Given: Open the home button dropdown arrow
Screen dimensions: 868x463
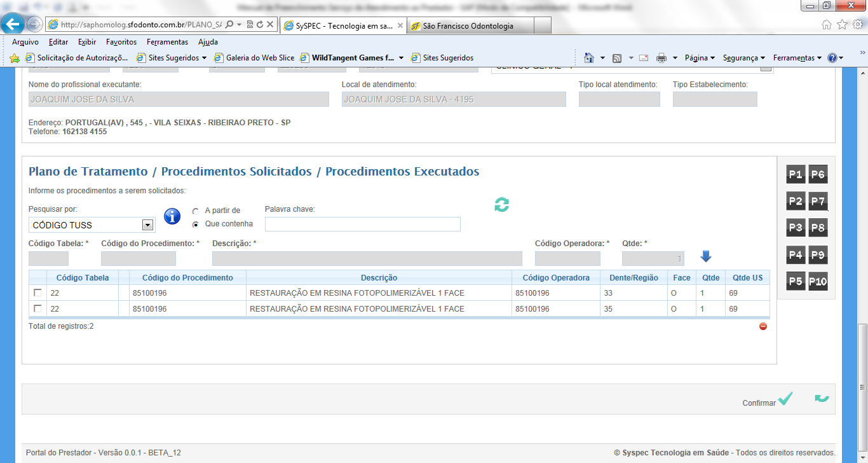Looking at the screenshot, I should pos(602,58).
